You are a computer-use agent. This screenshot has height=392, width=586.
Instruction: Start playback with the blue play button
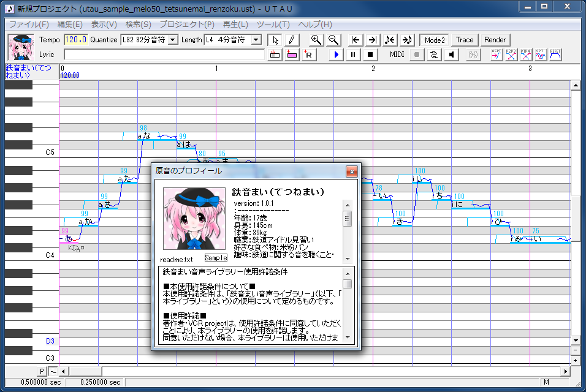tap(336, 55)
